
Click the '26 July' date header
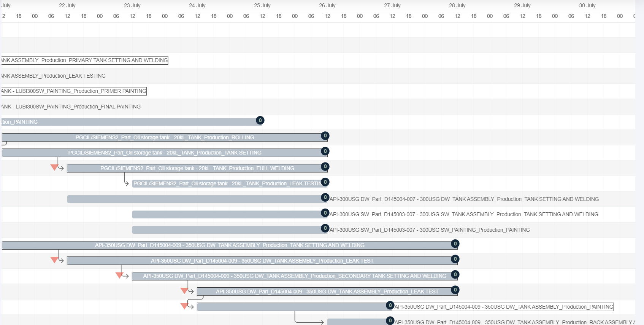click(x=327, y=5)
